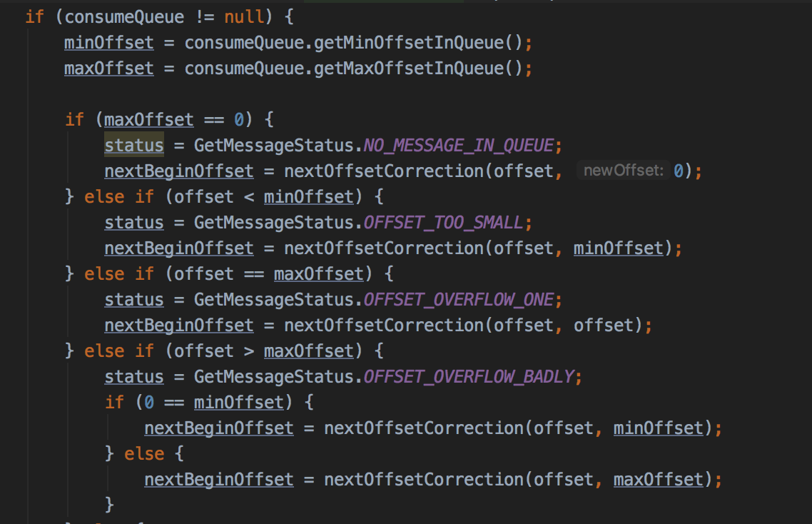
Task: Click the maxOffset variable being assigned at top
Action: 108,69
